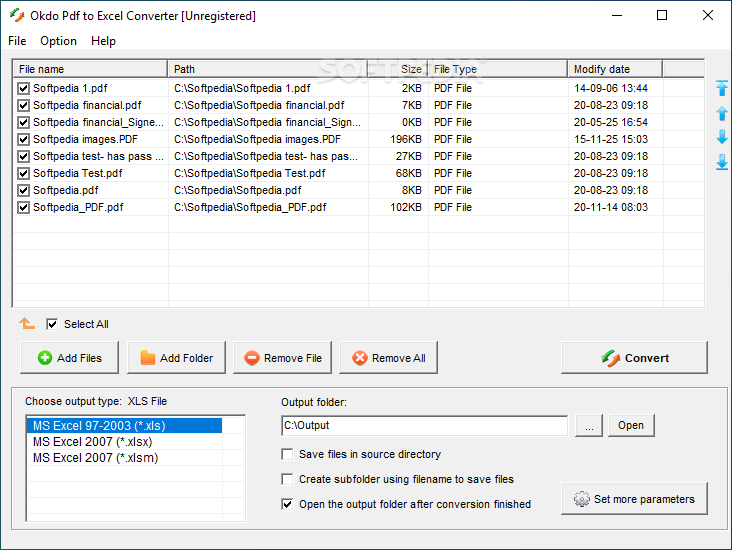Uncheck the Softpedia_PDF.pdf checkbox

click(x=23, y=207)
